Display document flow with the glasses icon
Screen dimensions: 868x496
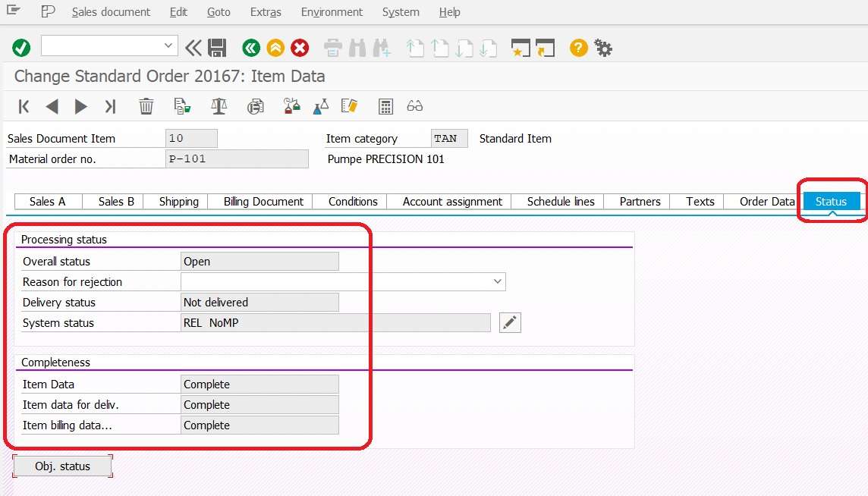pos(414,106)
